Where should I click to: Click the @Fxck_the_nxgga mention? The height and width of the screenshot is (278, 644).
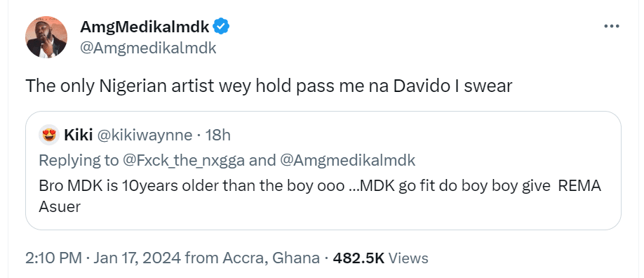pyautogui.click(x=183, y=160)
